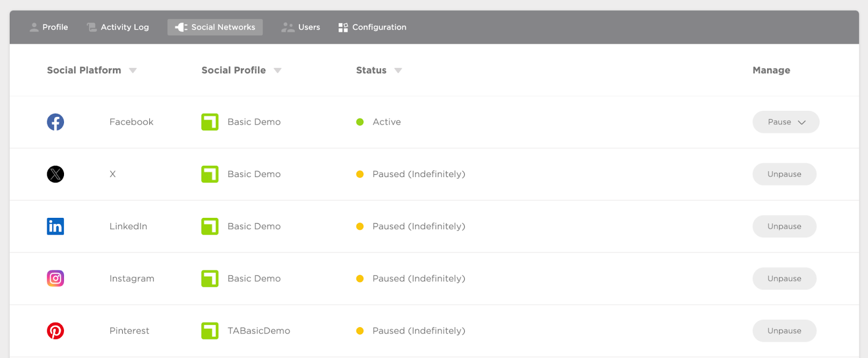Expand the Pause dropdown chevron for Facebook
The image size is (868, 358).
click(802, 122)
